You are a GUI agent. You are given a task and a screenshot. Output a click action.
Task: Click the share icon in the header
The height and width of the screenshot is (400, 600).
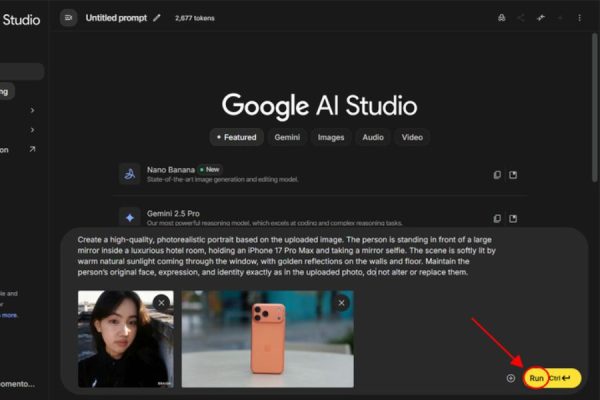point(520,18)
